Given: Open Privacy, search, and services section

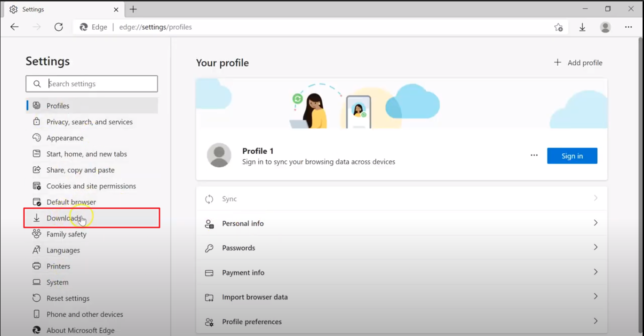Looking at the screenshot, I should click(x=92, y=122).
